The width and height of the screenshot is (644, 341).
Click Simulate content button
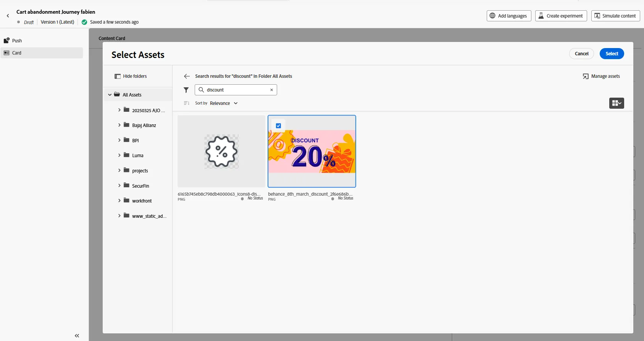[615, 16]
